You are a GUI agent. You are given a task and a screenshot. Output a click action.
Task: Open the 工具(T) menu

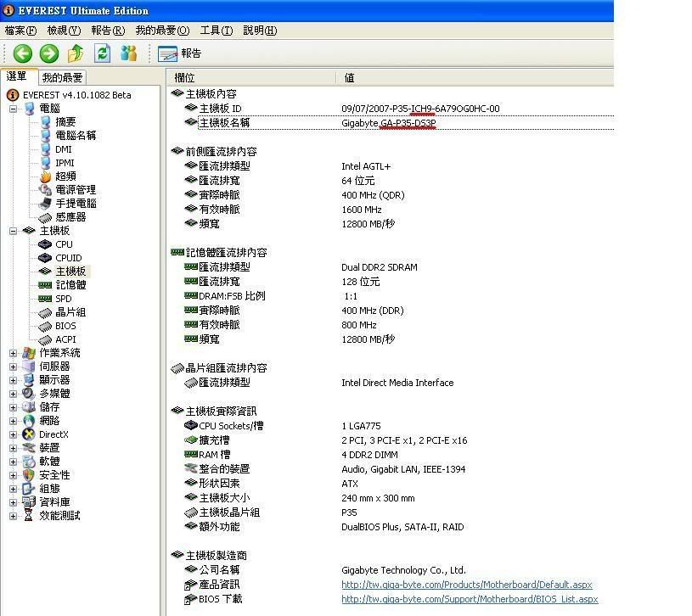pos(217,31)
